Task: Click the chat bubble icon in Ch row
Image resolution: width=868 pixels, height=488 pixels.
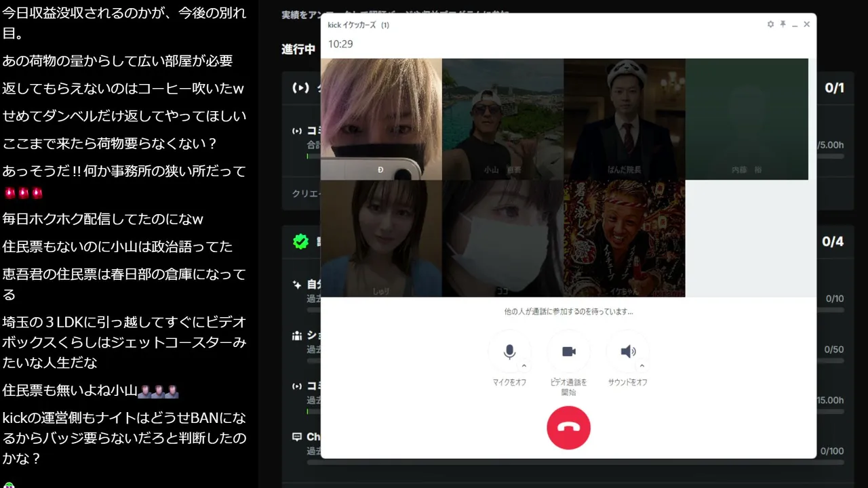Action: [297, 437]
